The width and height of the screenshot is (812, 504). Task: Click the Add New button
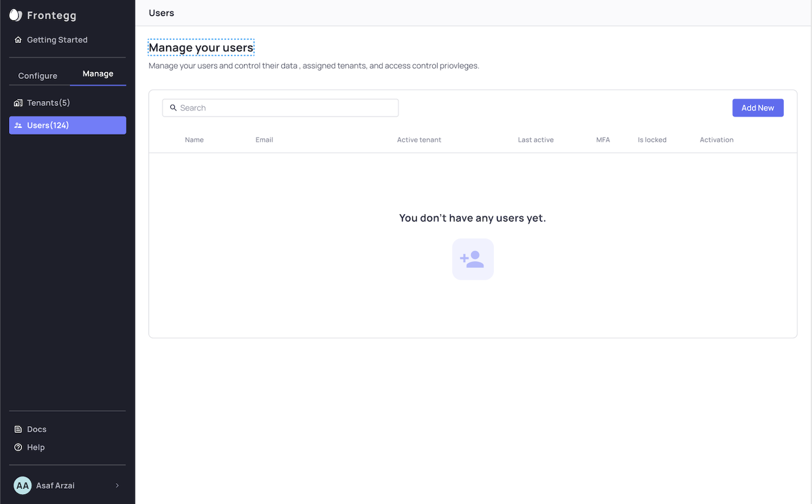[758, 108]
